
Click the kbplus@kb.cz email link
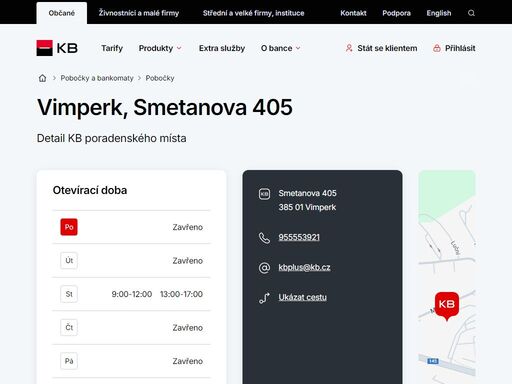[x=305, y=267]
